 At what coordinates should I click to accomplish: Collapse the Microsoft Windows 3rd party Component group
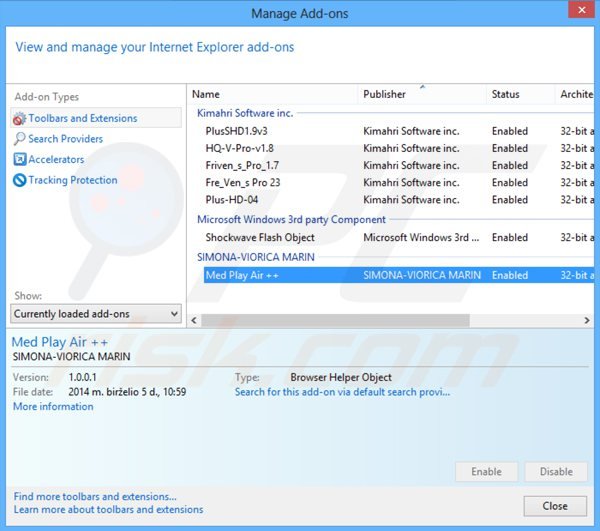291,220
